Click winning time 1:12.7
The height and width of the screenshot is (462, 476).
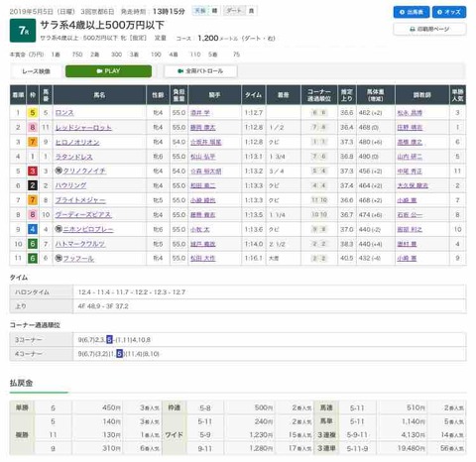tap(254, 113)
